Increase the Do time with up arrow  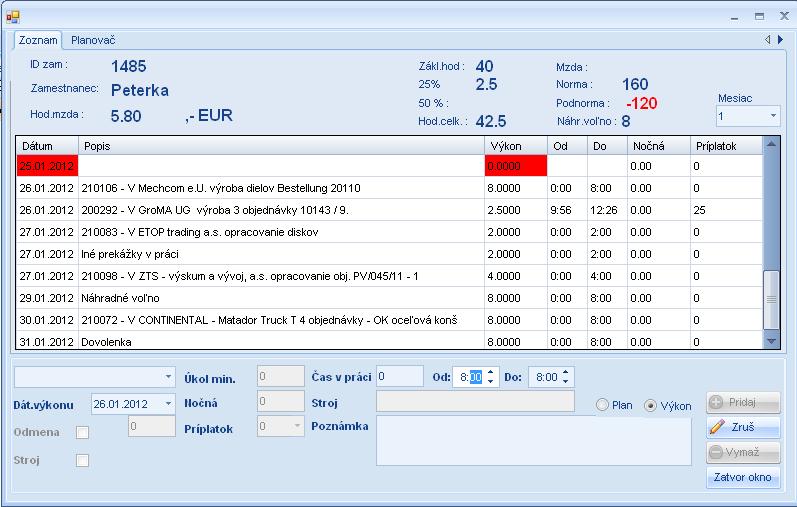click(566, 372)
